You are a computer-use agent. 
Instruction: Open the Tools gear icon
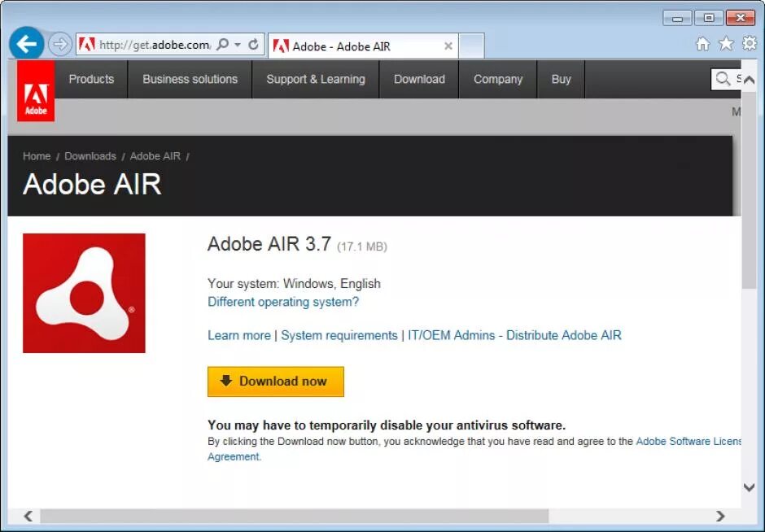(x=750, y=43)
